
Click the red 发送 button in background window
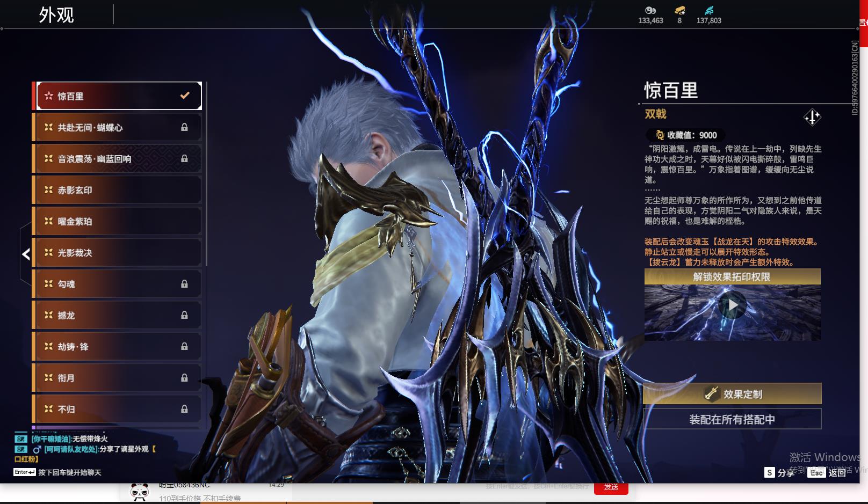pos(611,487)
